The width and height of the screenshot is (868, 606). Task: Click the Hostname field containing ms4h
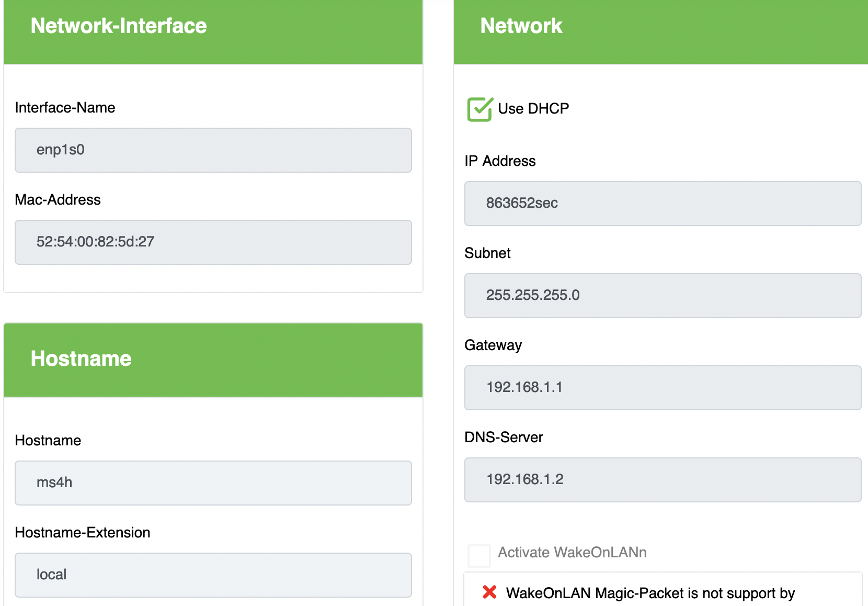point(213,483)
